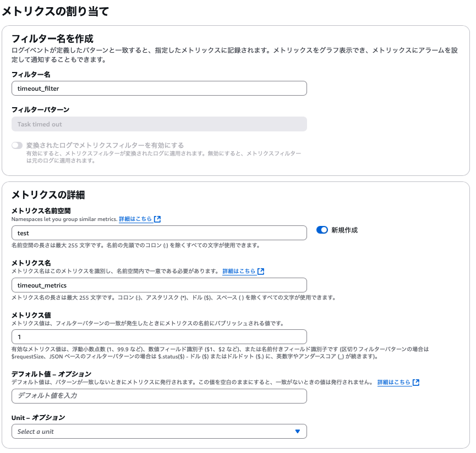The width and height of the screenshot is (476, 453).
Task: Click the デフォルト値を入力 input box
Action: click(159, 396)
